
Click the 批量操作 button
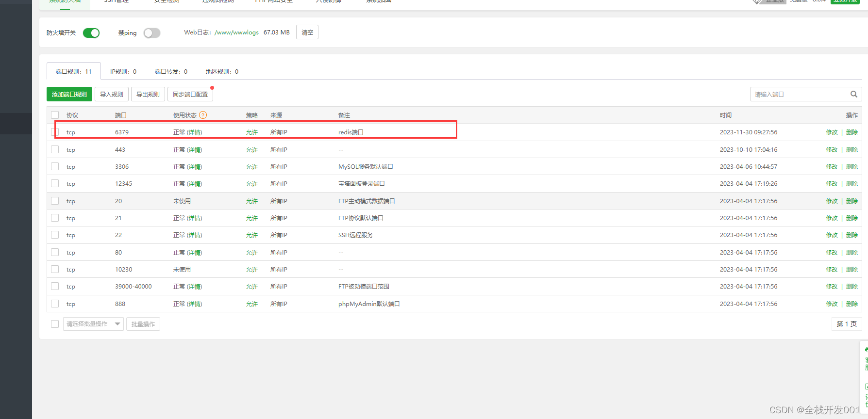[x=143, y=324]
